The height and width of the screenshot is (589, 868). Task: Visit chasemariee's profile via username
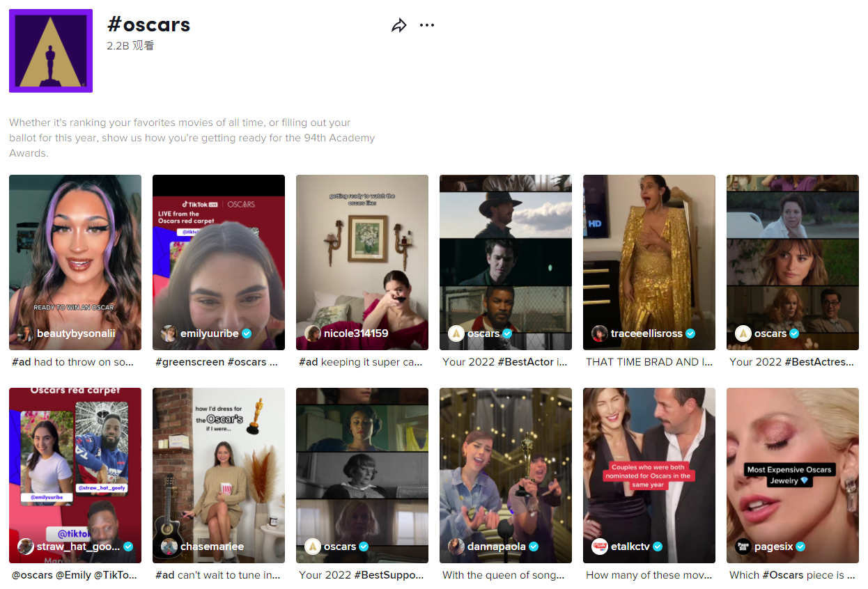pos(212,547)
